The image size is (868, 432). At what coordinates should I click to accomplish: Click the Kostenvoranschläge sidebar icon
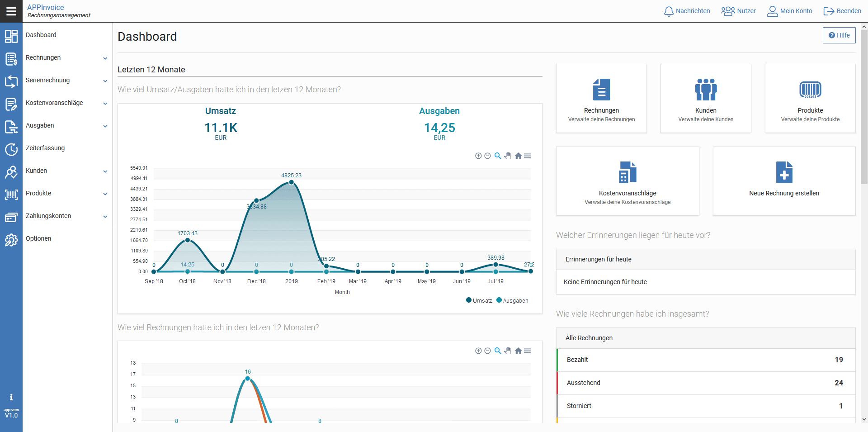coord(11,104)
